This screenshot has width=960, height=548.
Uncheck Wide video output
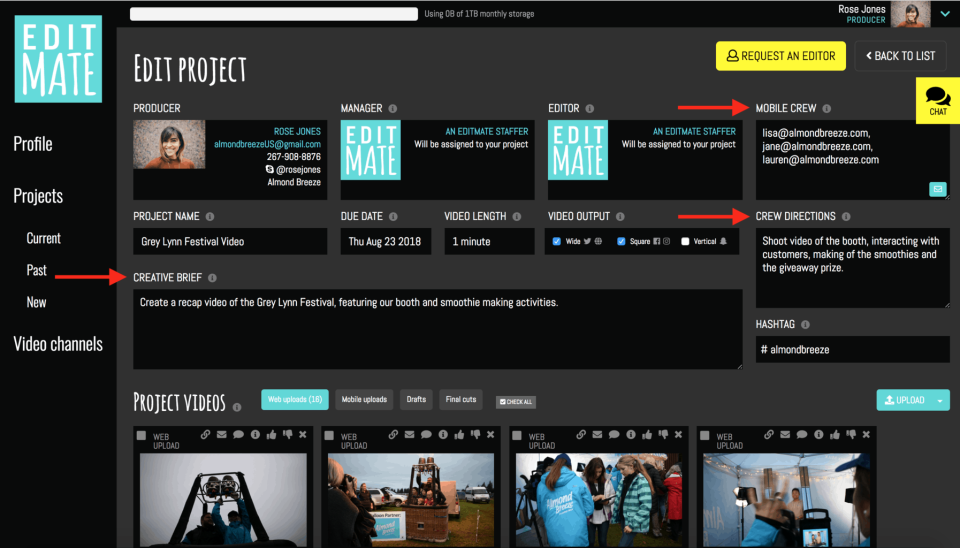557,241
